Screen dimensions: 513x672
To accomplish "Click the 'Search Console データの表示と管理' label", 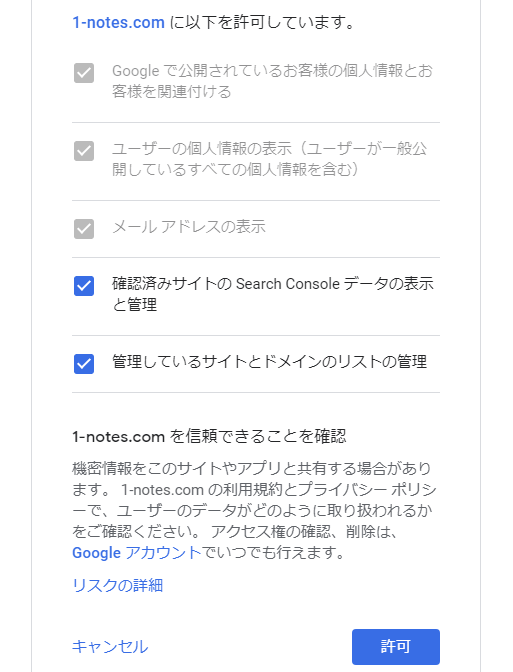I will 273,294.
